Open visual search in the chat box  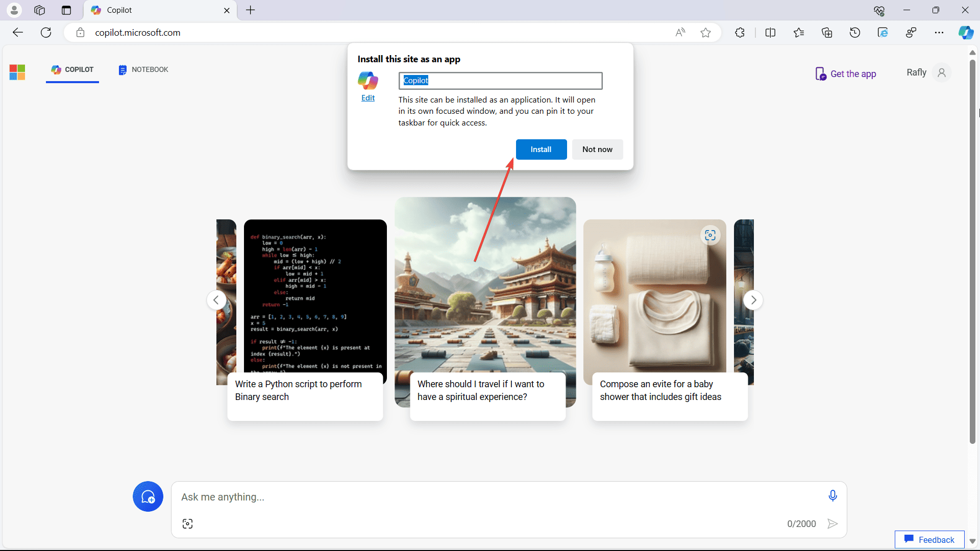(187, 523)
